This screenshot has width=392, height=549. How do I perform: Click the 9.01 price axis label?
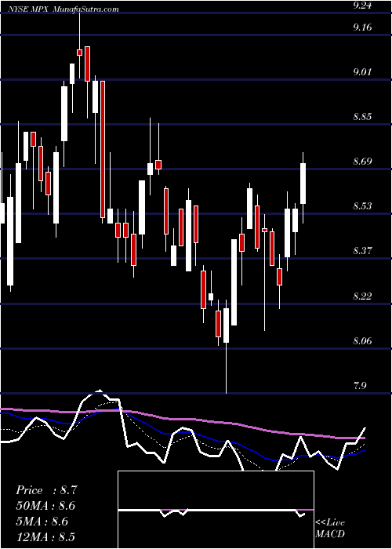(x=362, y=72)
